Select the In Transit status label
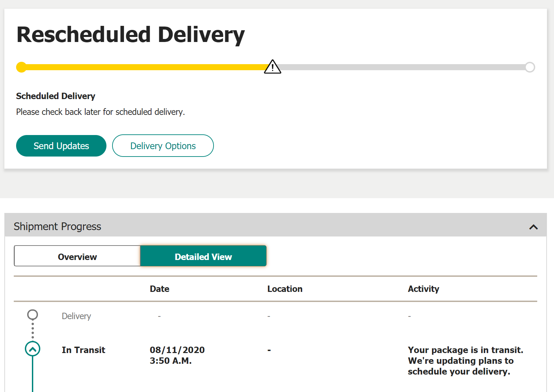The height and width of the screenshot is (392, 554). click(83, 350)
